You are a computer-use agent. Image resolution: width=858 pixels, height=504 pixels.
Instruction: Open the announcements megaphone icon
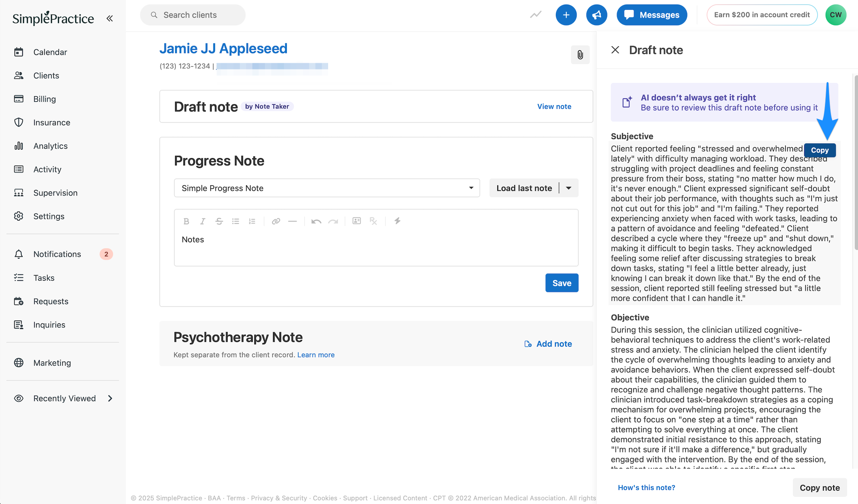point(596,15)
